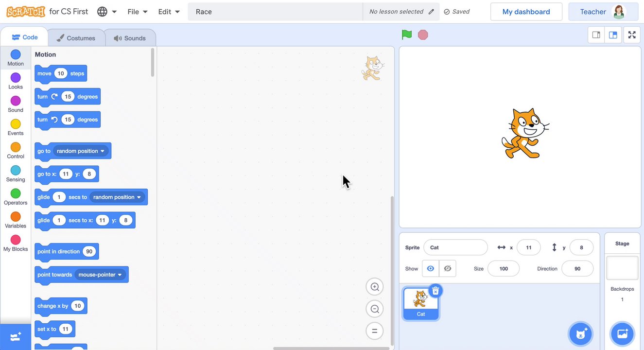The image size is (644, 350).
Task: Click the Saved status indicator
Action: point(456,12)
